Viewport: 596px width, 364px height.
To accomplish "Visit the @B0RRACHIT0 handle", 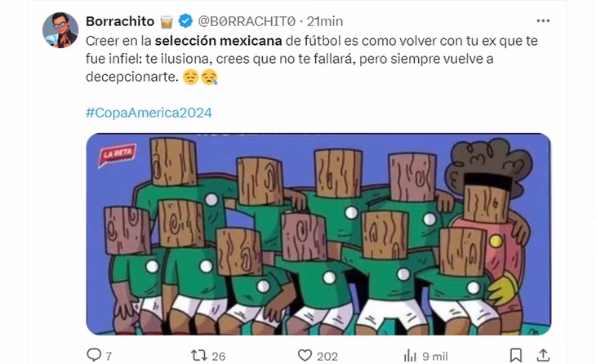I will pos(247,21).
